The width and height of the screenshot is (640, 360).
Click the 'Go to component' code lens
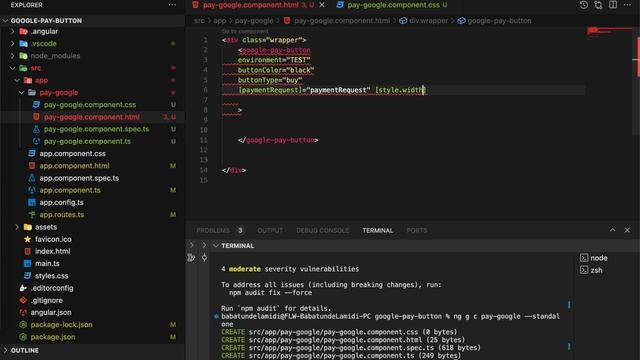[245, 31]
